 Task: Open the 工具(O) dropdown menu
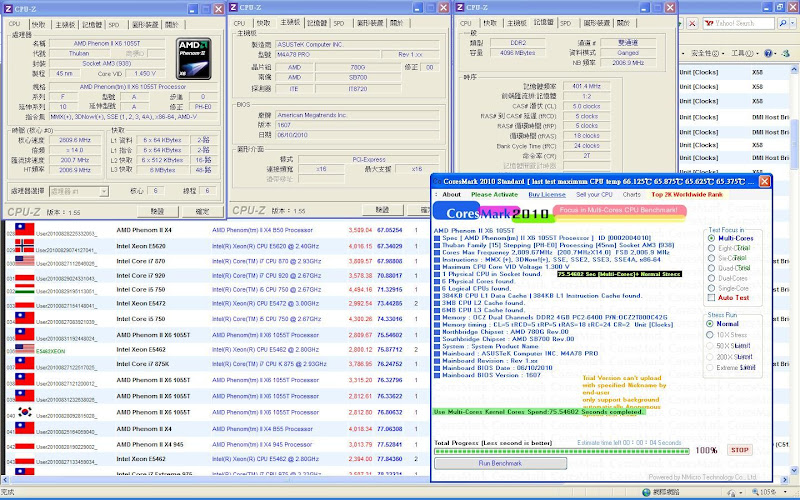744,53
